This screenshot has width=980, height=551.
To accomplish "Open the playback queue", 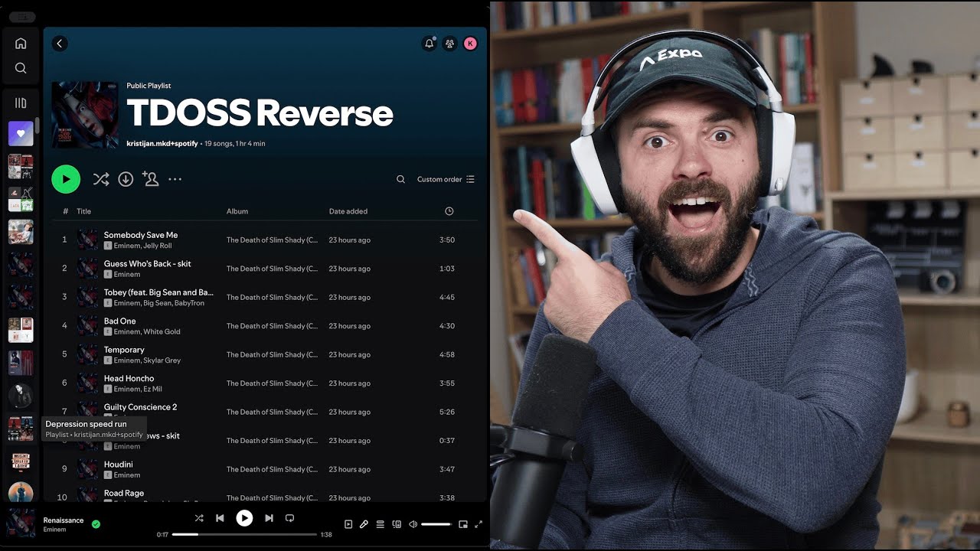I will point(380,524).
